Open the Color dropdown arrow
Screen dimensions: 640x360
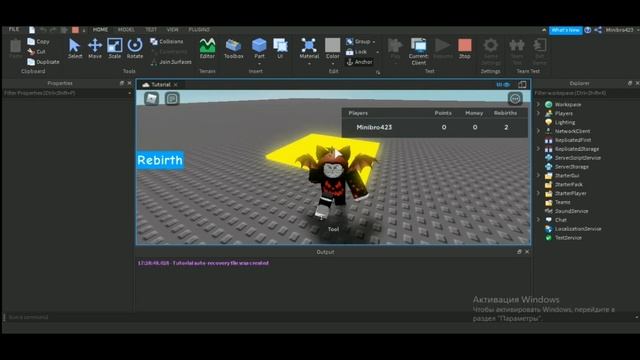coord(332,64)
